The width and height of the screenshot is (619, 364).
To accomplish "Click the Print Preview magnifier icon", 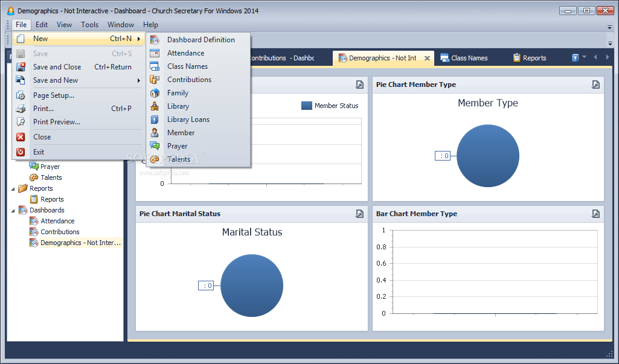I will click(21, 122).
